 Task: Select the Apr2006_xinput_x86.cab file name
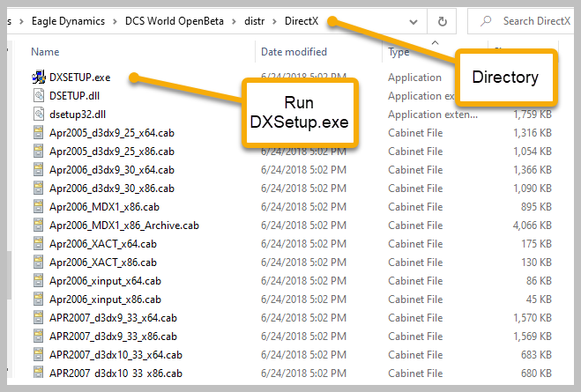coord(104,300)
